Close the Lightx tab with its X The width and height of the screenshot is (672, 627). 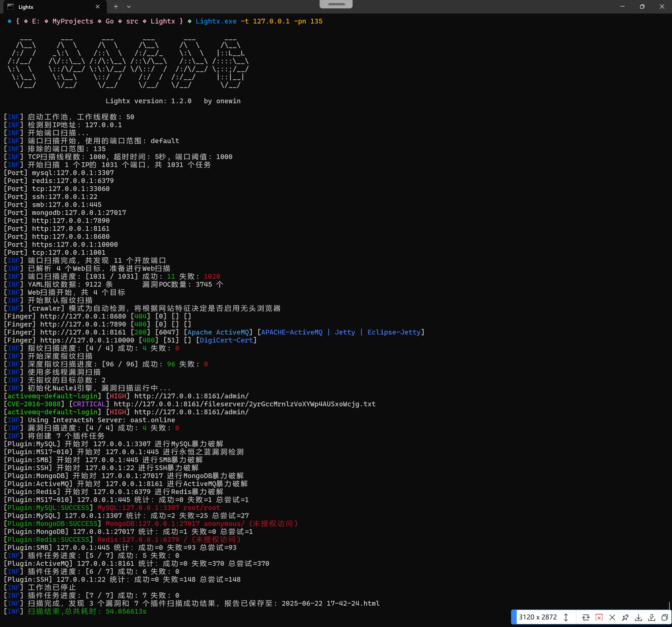tap(98, 6)
